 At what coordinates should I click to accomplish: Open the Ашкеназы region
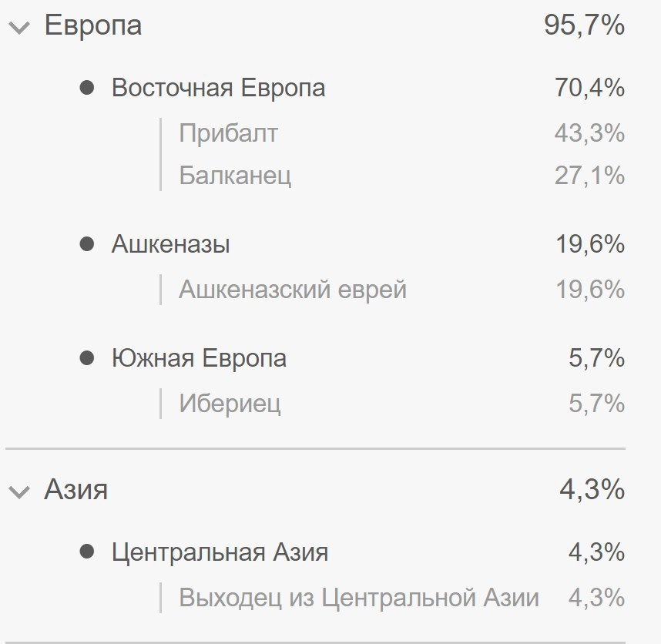pyautogui.click(x=171, y=244)
